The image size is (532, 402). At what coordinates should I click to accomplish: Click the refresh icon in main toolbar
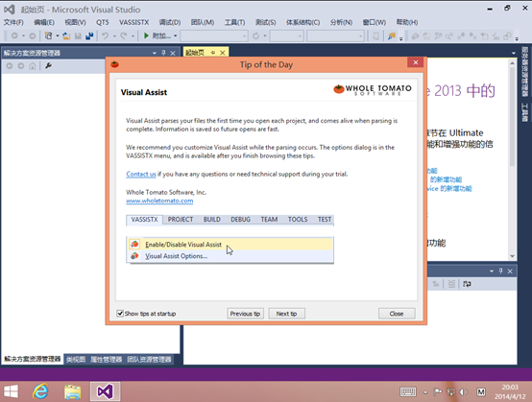point(255,35)
